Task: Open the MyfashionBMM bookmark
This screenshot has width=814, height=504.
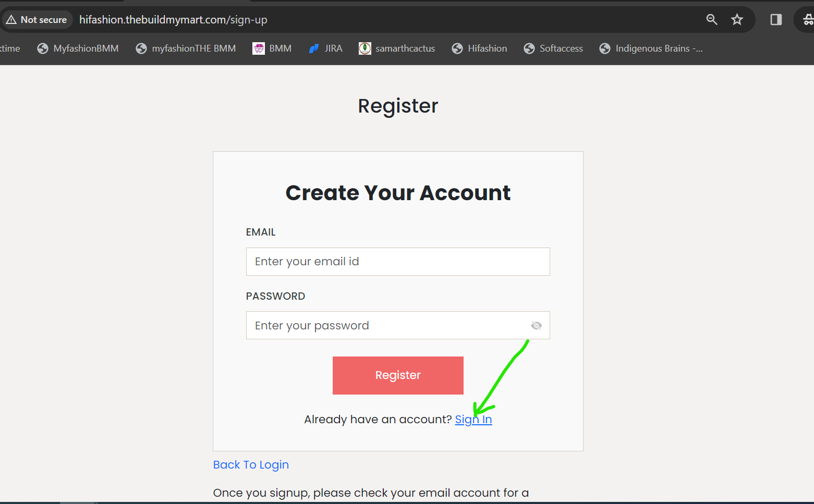Action: tap(78, 48)
